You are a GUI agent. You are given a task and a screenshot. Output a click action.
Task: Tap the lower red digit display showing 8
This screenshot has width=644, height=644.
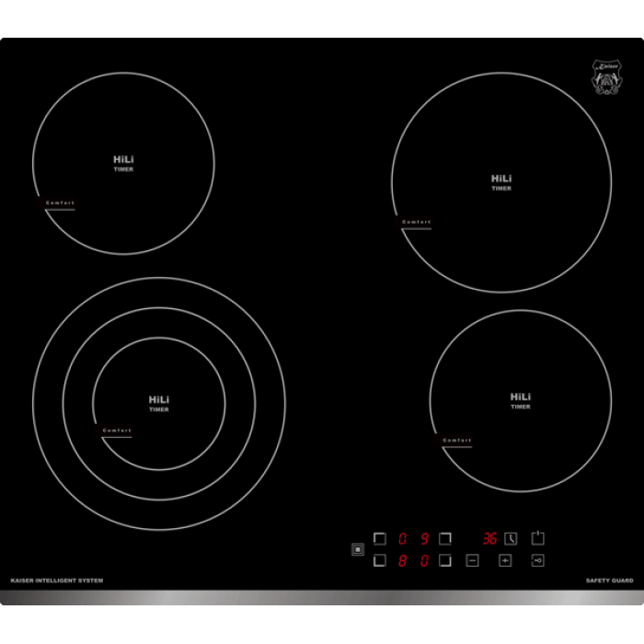[403, 559]
